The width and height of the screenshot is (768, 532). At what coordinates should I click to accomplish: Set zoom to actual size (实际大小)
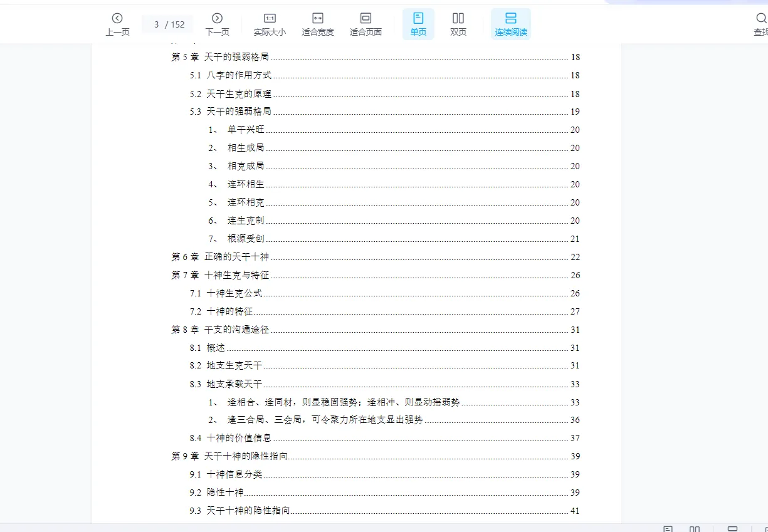click(270, 24)
